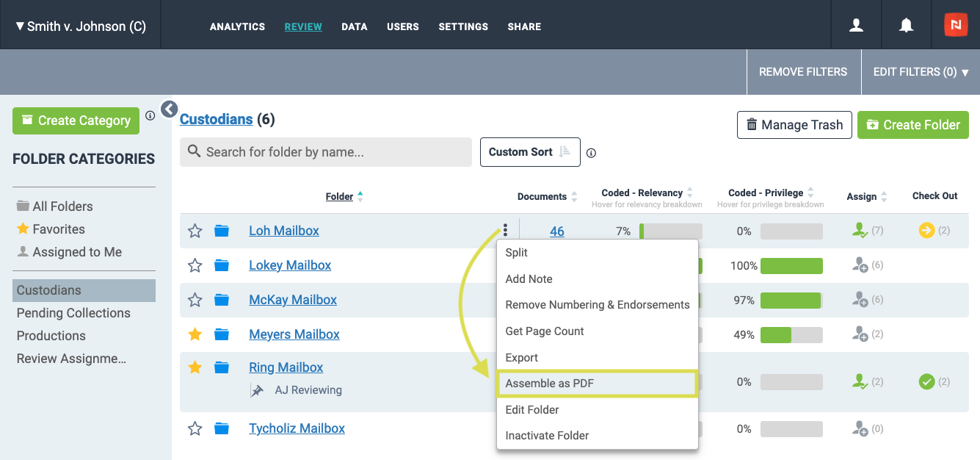
Task: Click the Lokey Mailbox privilege progress bar
Action: [x=791, y=266]
